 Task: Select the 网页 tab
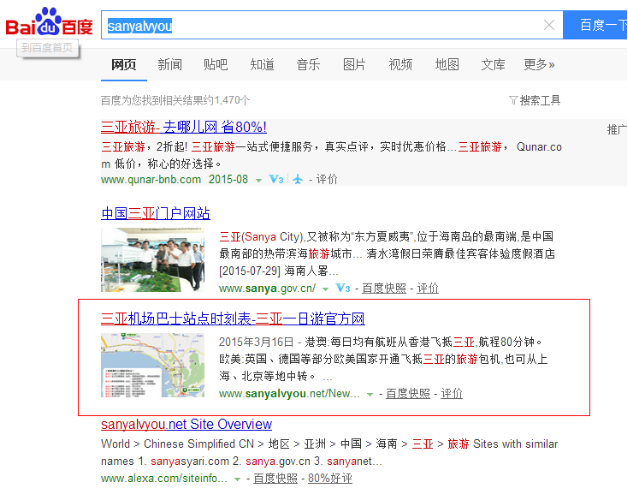[124, 65]
